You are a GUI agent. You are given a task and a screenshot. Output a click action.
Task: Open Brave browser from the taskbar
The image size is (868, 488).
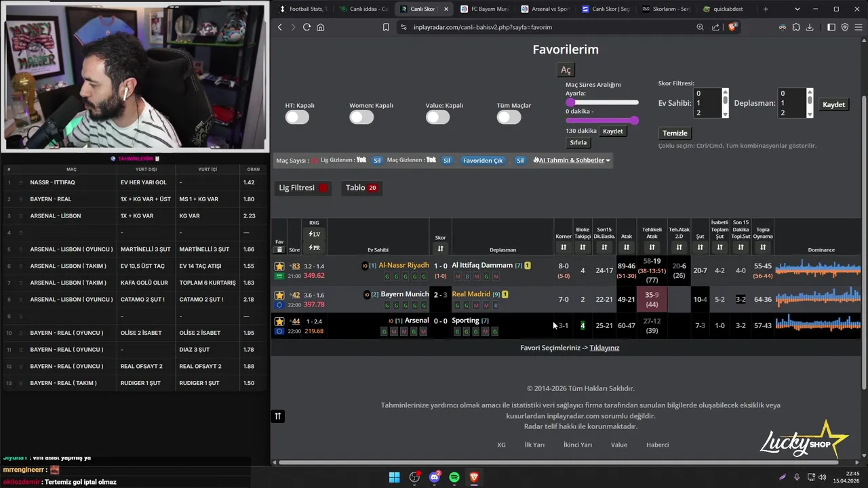(x=474, y=477)
